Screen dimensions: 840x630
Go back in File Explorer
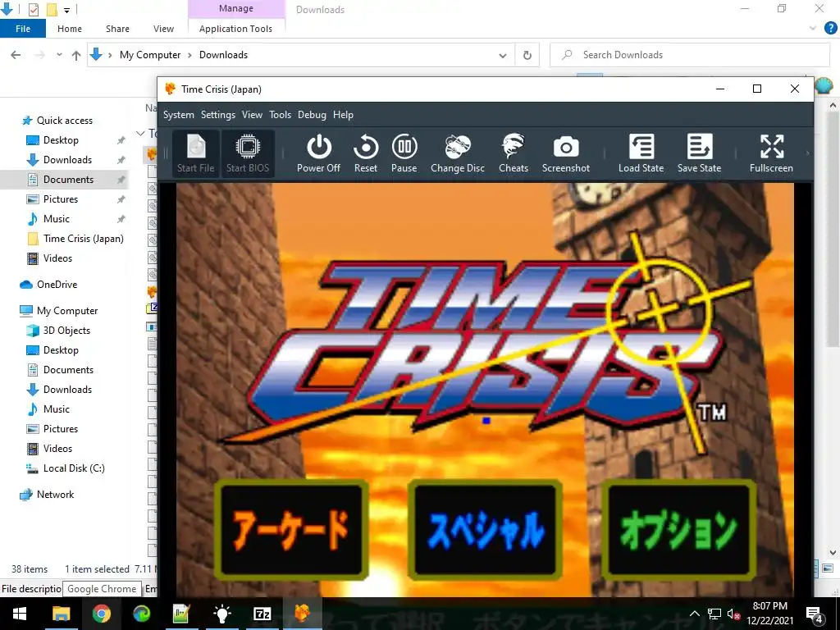coord(16,55)
